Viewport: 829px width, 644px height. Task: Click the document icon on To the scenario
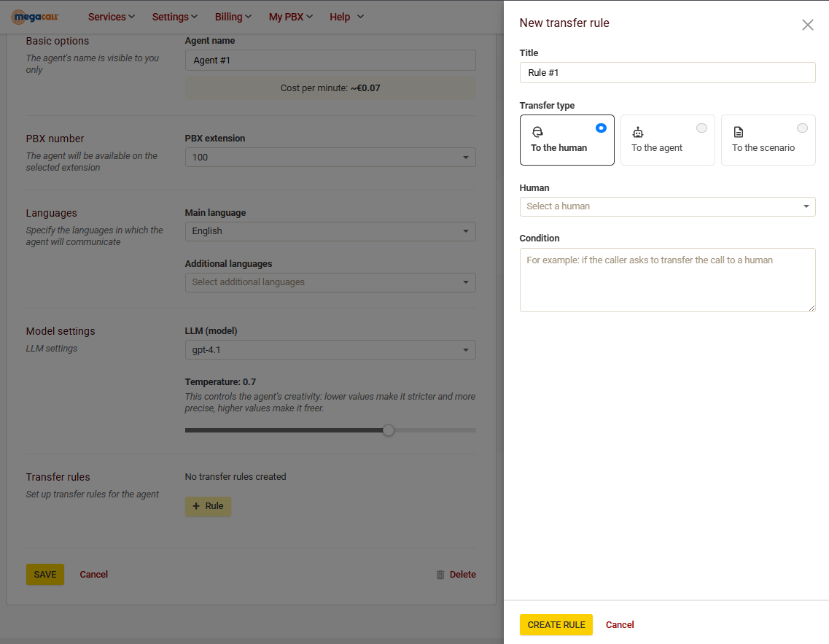(739, 132)
